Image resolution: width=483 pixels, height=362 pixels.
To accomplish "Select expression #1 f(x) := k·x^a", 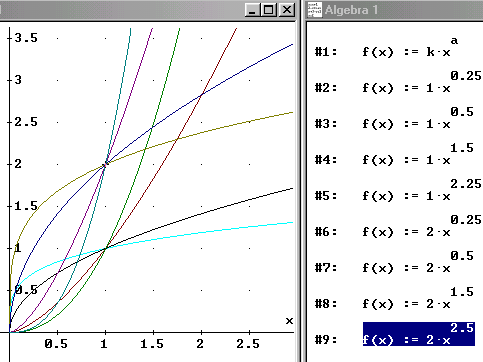I will [x=410, y=46].
